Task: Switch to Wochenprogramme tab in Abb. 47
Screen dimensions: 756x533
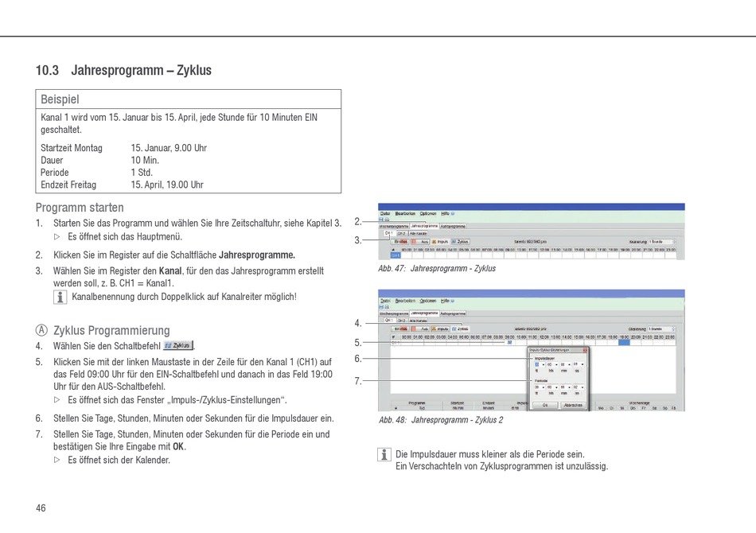Action: coord(394,226)
